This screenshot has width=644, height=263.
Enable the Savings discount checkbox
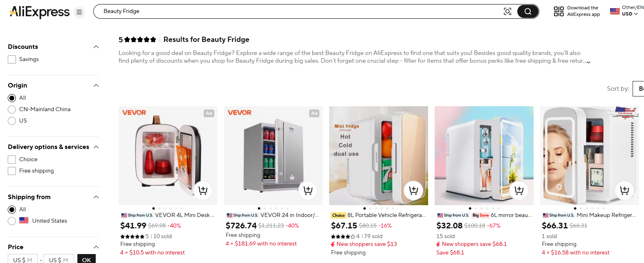pos(11,59)
